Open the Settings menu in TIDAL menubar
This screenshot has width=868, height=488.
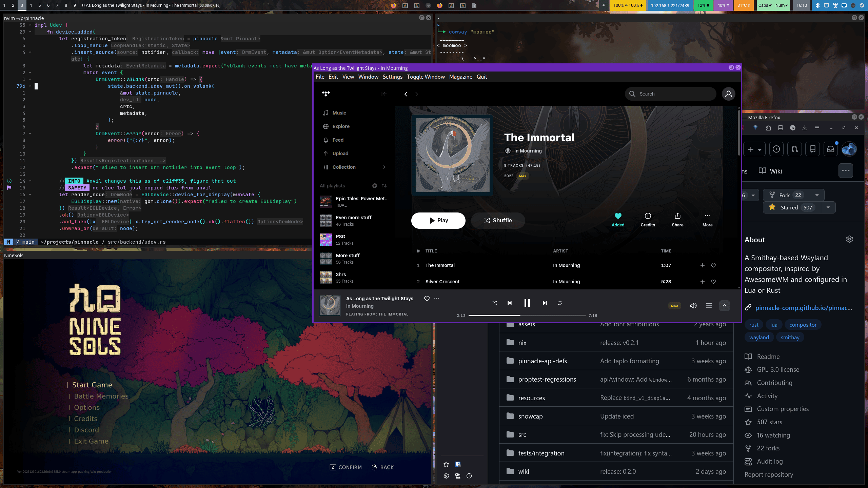coord(392,77)
